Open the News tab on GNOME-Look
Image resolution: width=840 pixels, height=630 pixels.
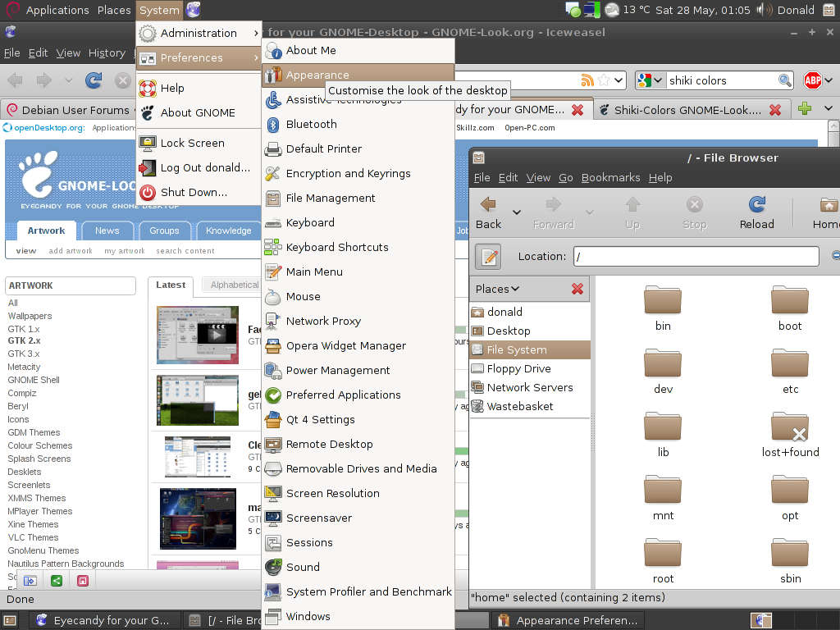[107, 231]
